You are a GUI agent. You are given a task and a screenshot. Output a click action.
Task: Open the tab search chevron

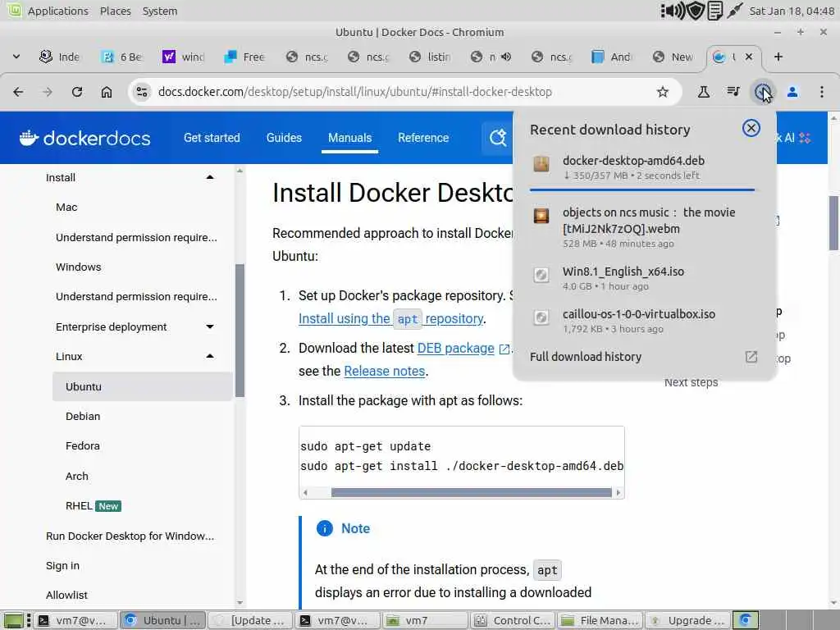tap(16, 57)
